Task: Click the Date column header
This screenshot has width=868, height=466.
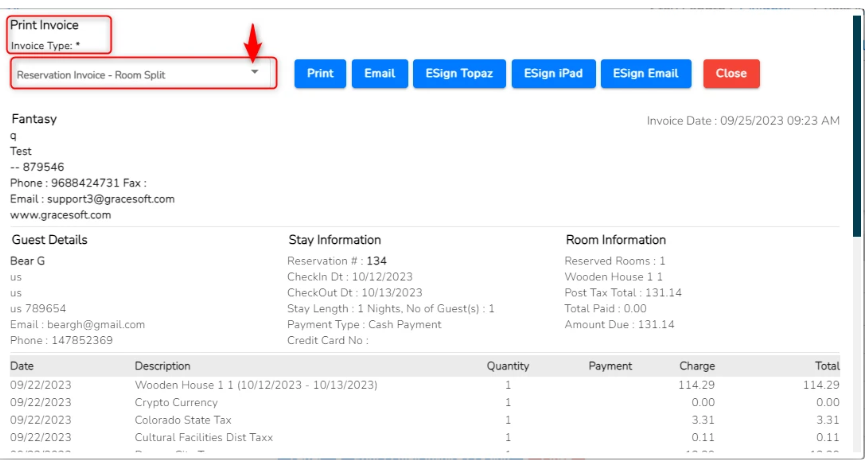Action: (22, 366)
